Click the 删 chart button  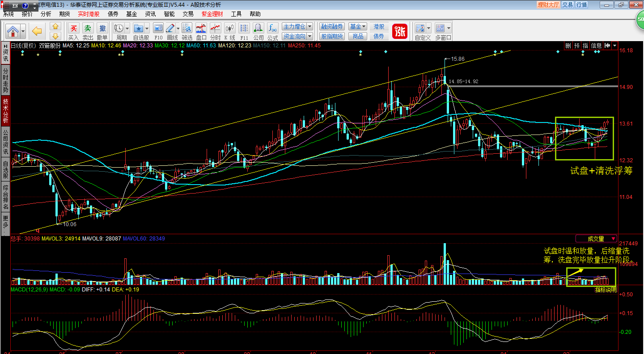tap(568, 46)
